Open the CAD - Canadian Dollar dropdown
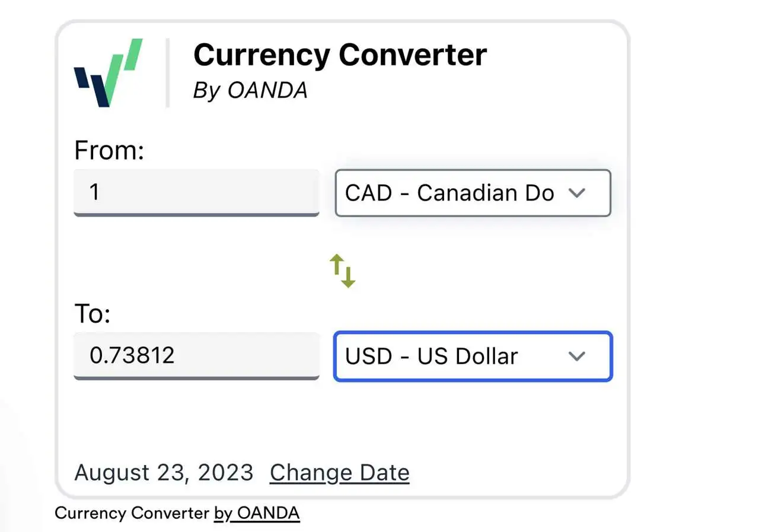The width and height of the screenshot is (759, 532). pos(473,193)
